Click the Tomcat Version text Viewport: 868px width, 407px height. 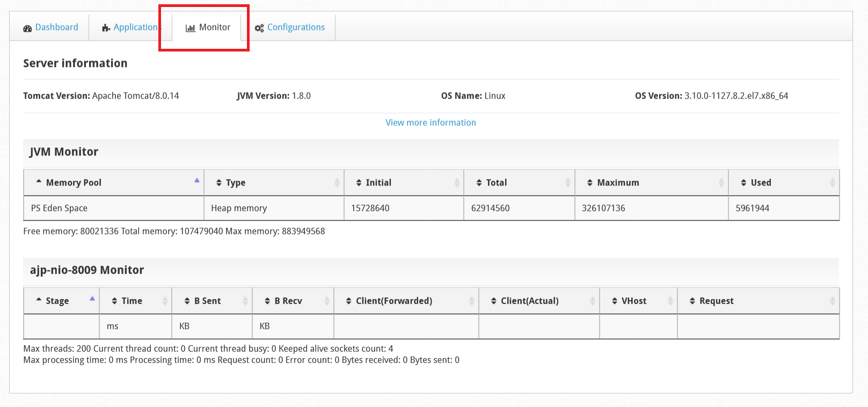pos(101,96)
